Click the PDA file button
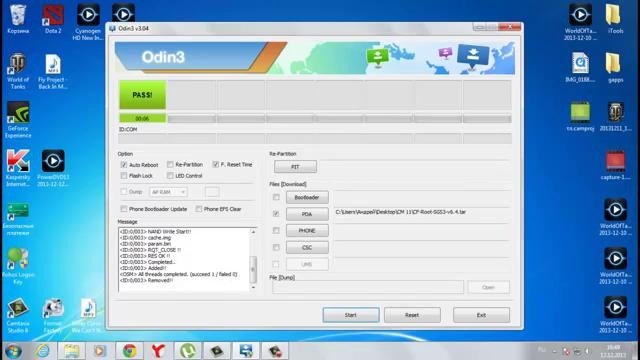 point(307,214)
